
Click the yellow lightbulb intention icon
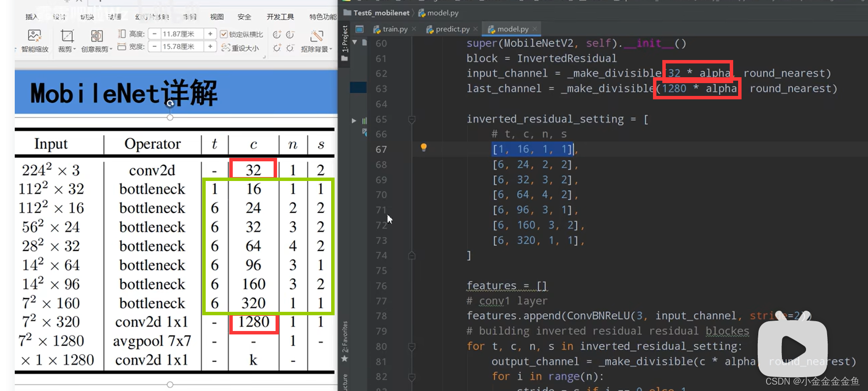pyautogui.click(x=424, y=147)
